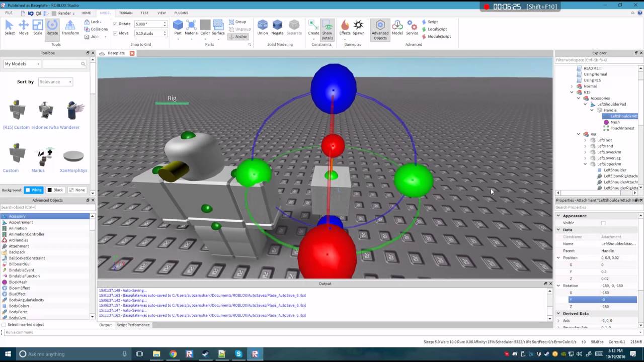Open the Surface tool
Viewport: 644px width, 362px height.
click(218, 28)
